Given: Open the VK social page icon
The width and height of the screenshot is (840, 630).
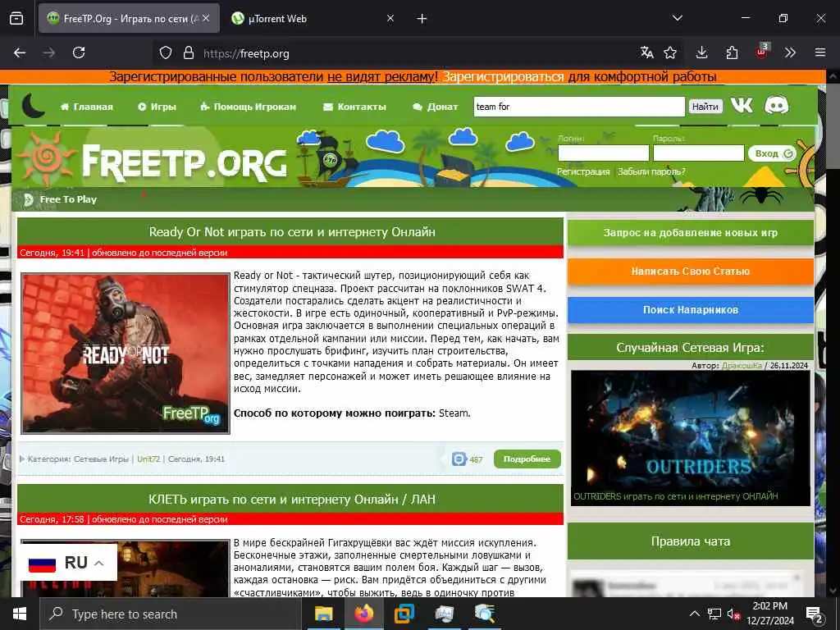Looking at the screenshot, I should coord(742,105).
